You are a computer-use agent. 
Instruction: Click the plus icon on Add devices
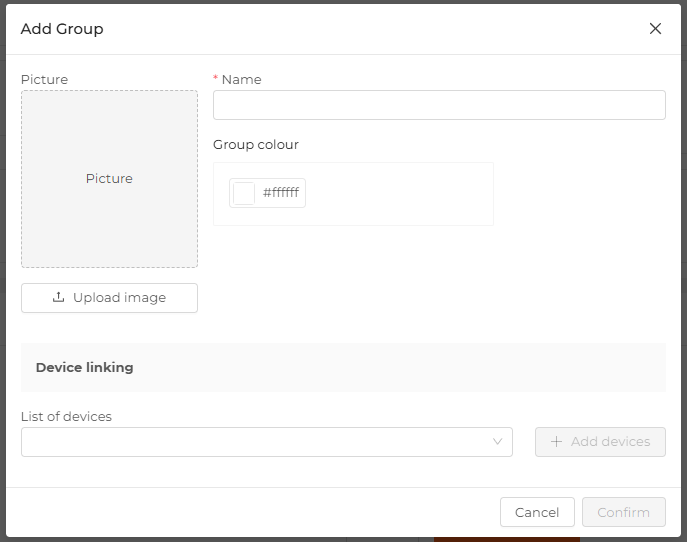[556, 442]
